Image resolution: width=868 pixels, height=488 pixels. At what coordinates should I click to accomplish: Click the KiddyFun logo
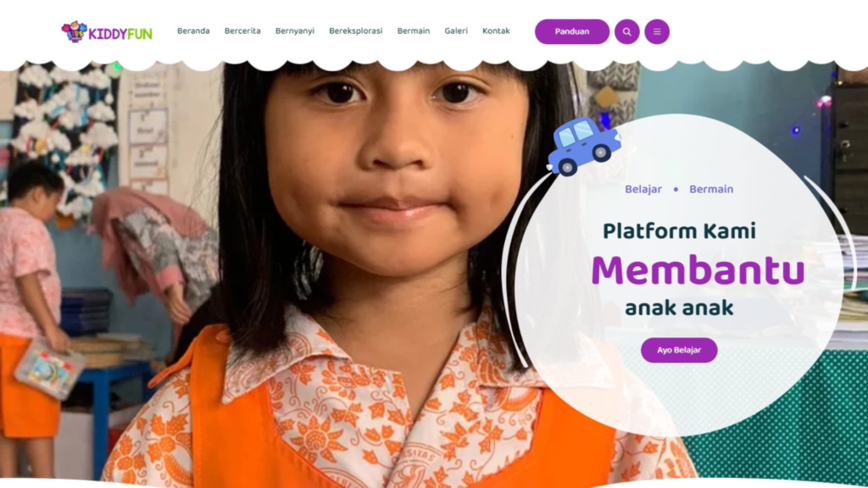pos(106,32)
